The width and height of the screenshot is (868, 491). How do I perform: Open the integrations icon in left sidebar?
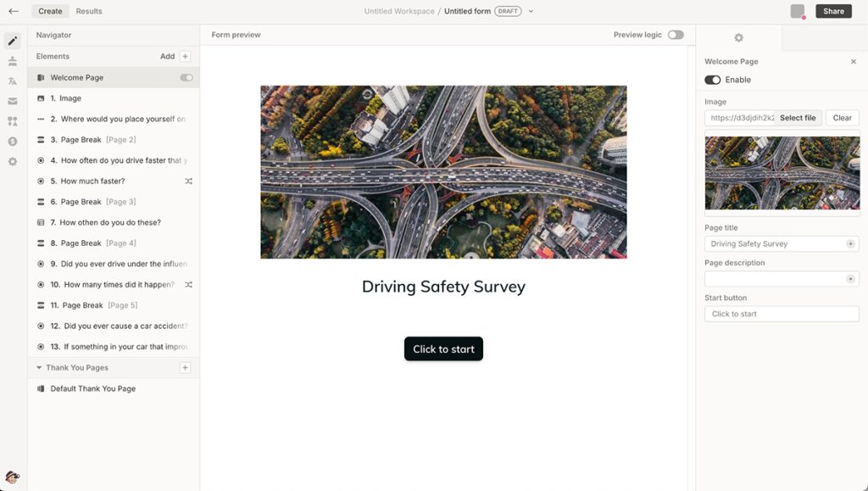(13, 120)
